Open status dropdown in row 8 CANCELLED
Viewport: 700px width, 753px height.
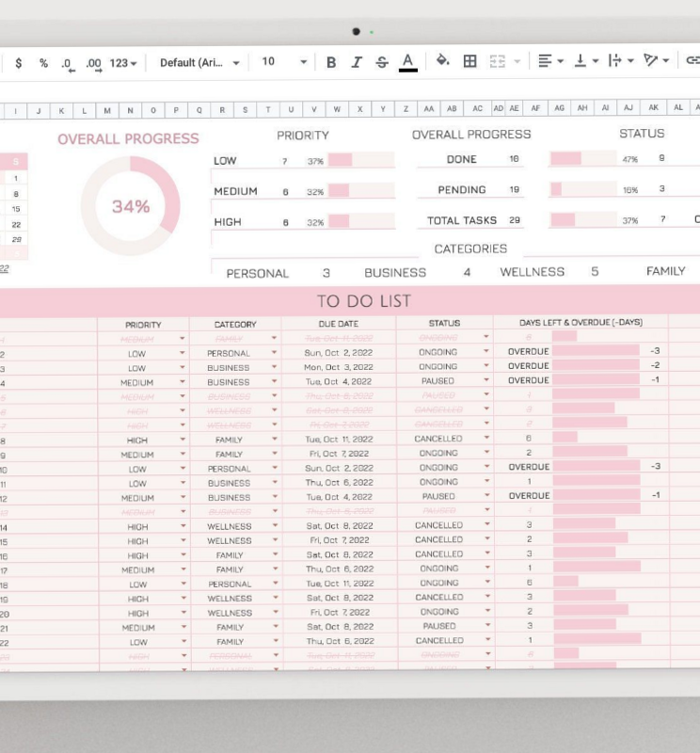[486, 438]
